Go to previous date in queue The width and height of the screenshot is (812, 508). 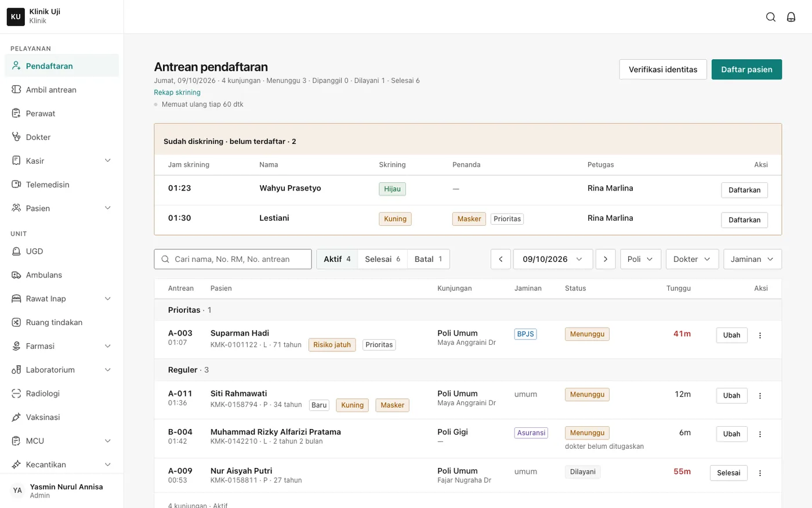501,259
